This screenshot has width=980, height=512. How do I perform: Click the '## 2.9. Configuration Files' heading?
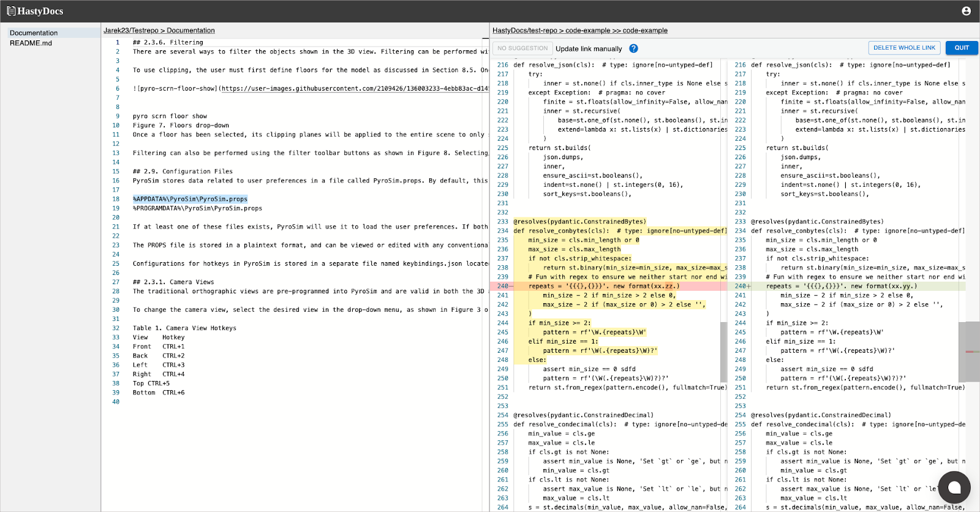pos(183,171)
